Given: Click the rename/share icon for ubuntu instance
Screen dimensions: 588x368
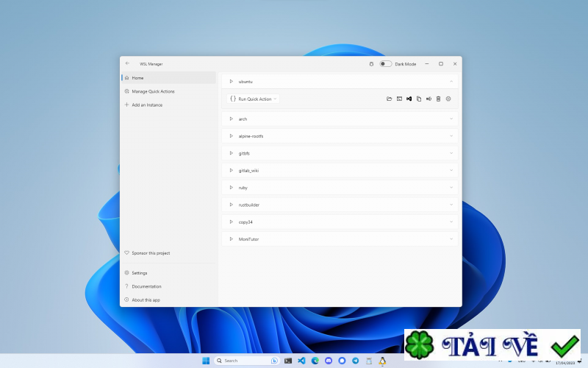Looking at the screenshot, I should click(x=429, y=99).
